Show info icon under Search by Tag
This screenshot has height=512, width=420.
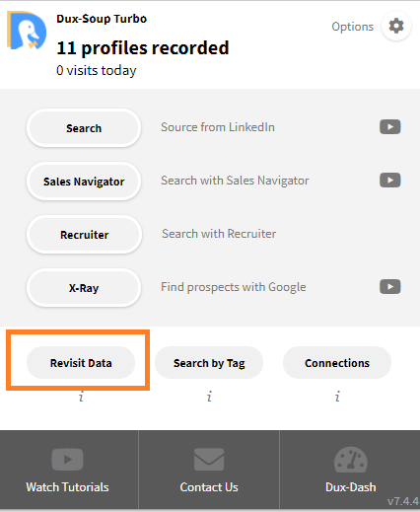point(209,397)
